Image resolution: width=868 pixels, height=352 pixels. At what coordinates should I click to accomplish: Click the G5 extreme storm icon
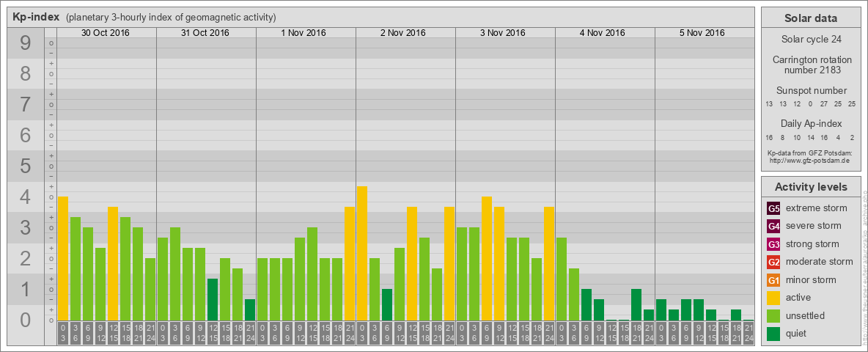(773, 208)
